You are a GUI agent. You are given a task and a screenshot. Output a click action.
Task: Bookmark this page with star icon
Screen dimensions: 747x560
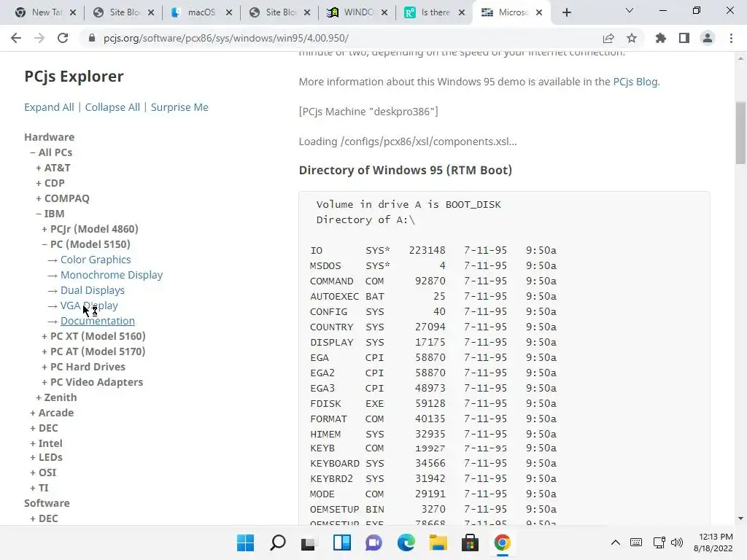click(632, 38)
